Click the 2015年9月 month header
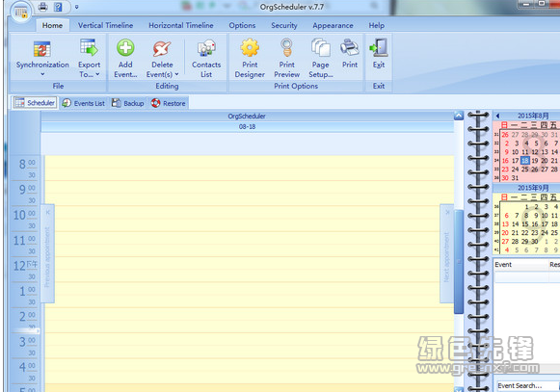The height and width of the screenshot is (392, 560). [533, 188]
